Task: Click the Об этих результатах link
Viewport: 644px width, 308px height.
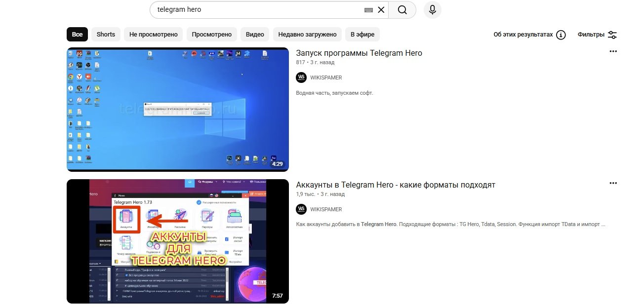Action: coord(523,35)
